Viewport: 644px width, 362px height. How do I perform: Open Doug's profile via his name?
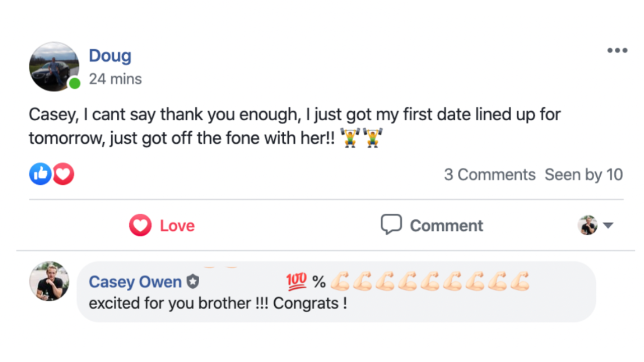click(110, 56)
